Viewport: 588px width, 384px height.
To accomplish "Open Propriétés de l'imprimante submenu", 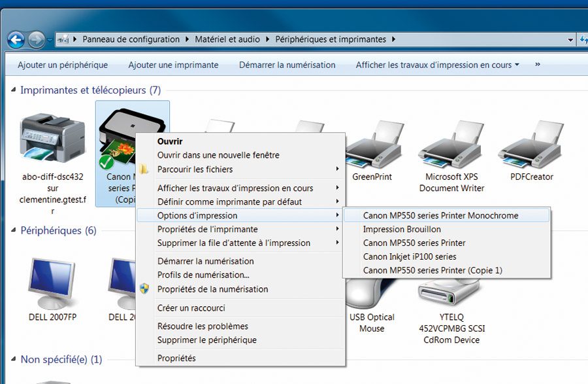I will pyautogui.click(x=240, y=230).
